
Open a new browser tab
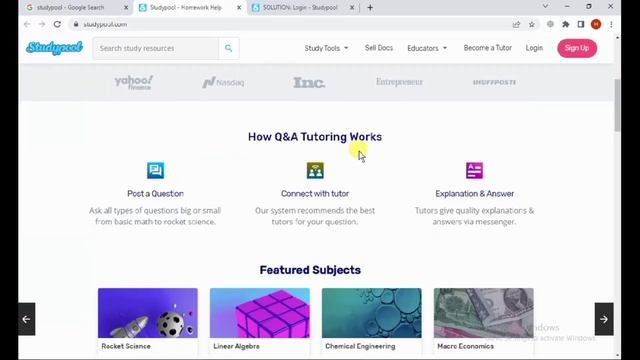[370, 7]
